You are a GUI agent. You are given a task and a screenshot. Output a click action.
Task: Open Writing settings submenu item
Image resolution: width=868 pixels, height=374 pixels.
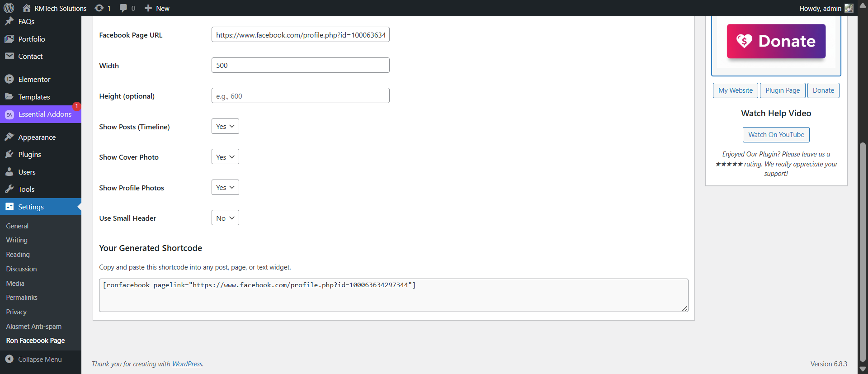pyautogui.click(x=17, y=240)
